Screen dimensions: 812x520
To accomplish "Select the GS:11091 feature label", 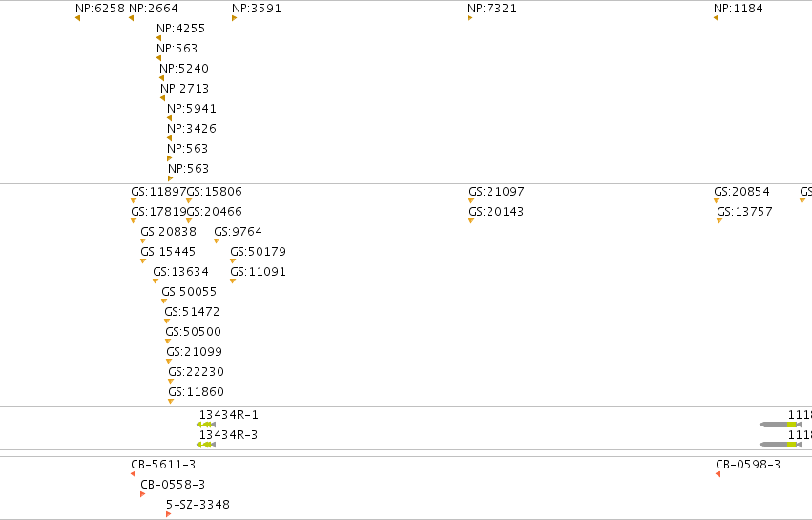I will (258, 272).
